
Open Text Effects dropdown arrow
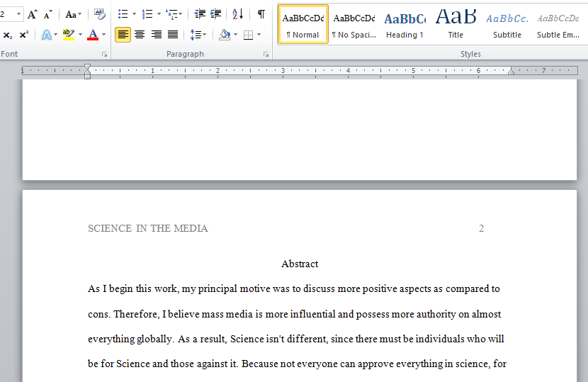55,35
